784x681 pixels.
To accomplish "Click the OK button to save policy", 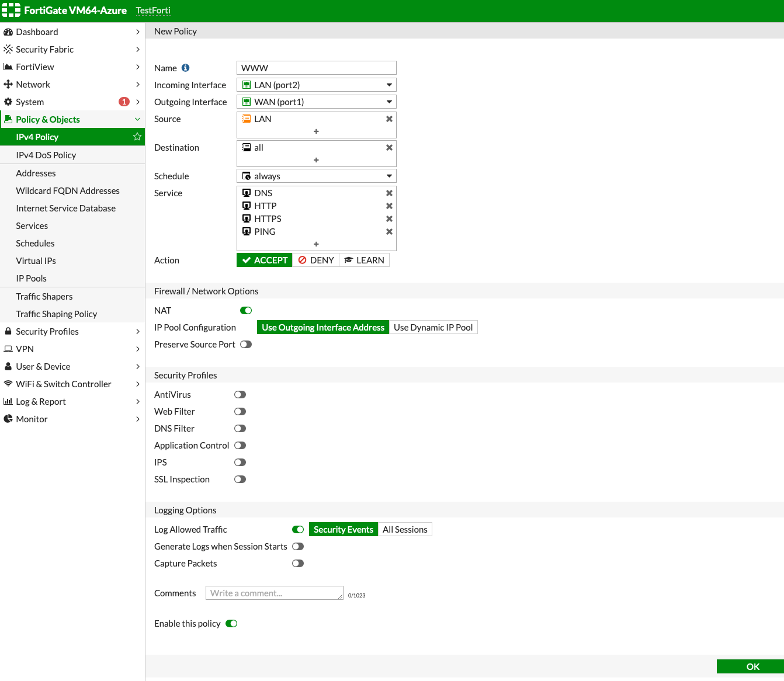I will 752,666.
